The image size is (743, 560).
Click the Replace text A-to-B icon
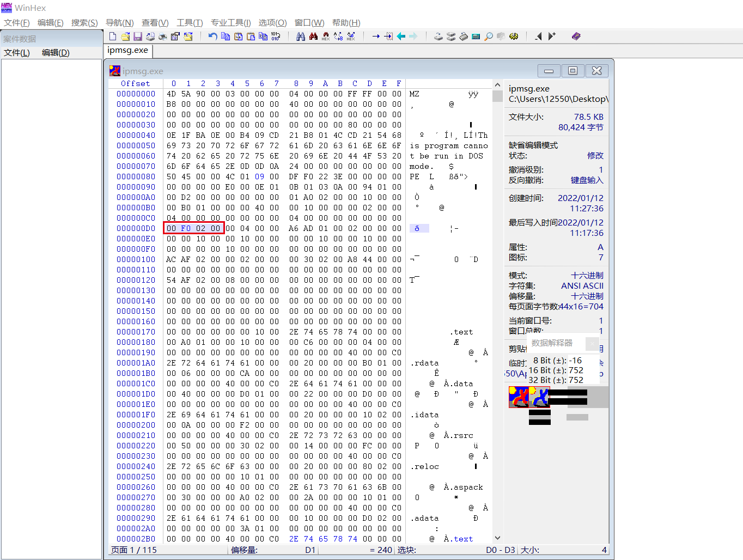point(338,36)
